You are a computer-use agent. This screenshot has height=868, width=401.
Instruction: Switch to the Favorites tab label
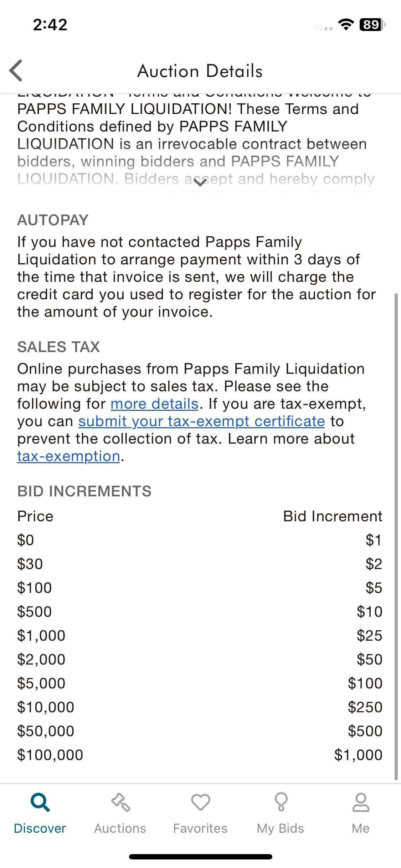[200, 828]
